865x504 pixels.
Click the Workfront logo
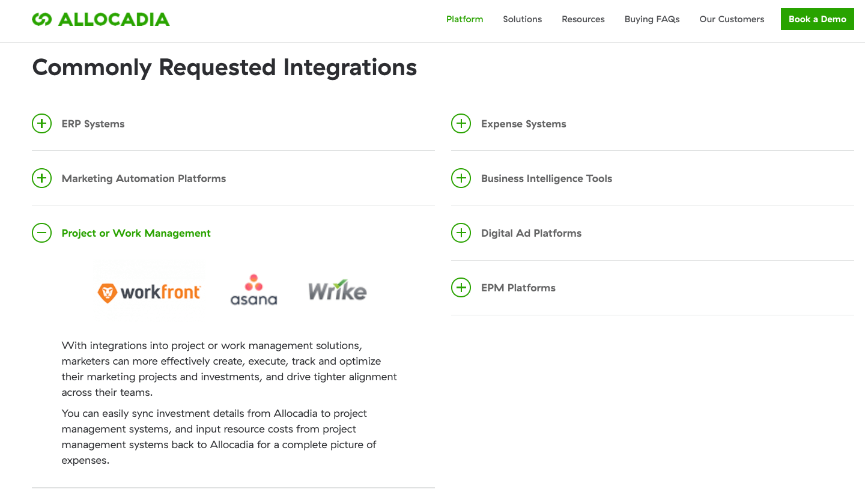pos(149,293)
